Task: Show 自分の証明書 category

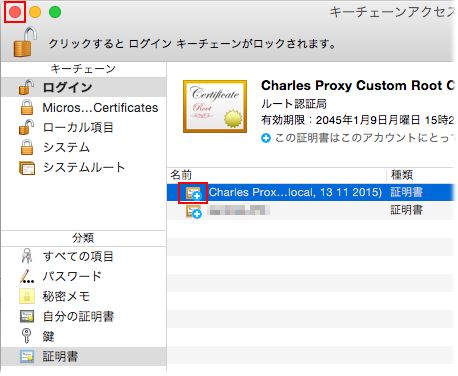Action: pyautogui.click(x=78, y=316)
